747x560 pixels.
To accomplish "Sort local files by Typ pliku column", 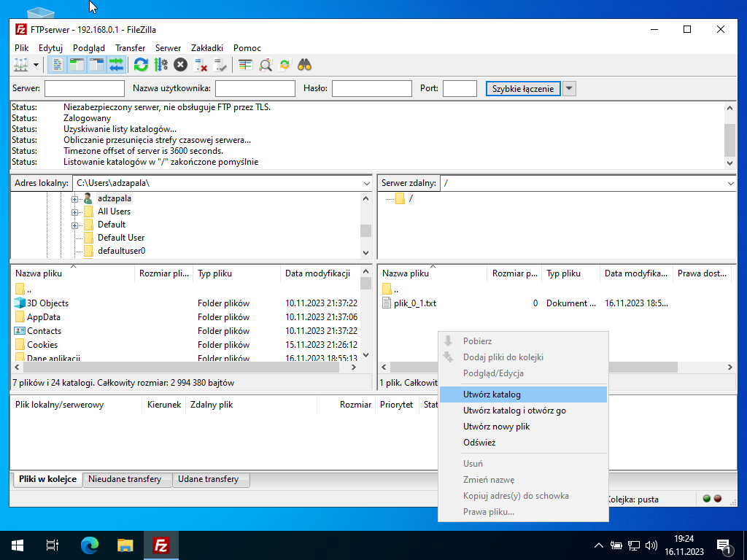I will point(237,273).
